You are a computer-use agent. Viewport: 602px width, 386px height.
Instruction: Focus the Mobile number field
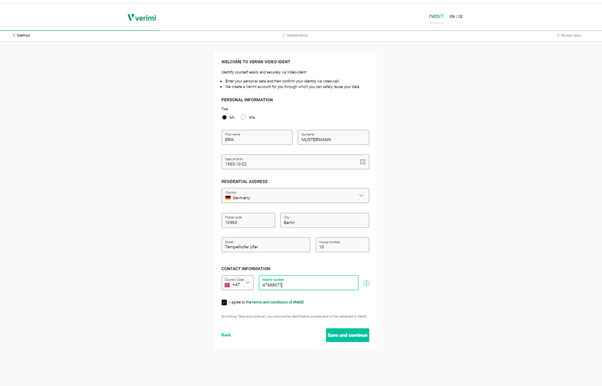[x=309, y=283]
